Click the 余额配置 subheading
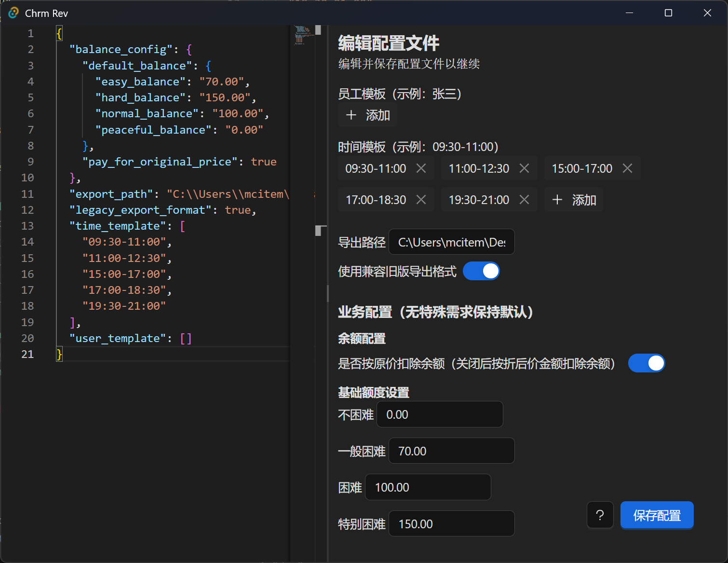Viewport: 728px width, 563px height. click(x=362, y=339)
